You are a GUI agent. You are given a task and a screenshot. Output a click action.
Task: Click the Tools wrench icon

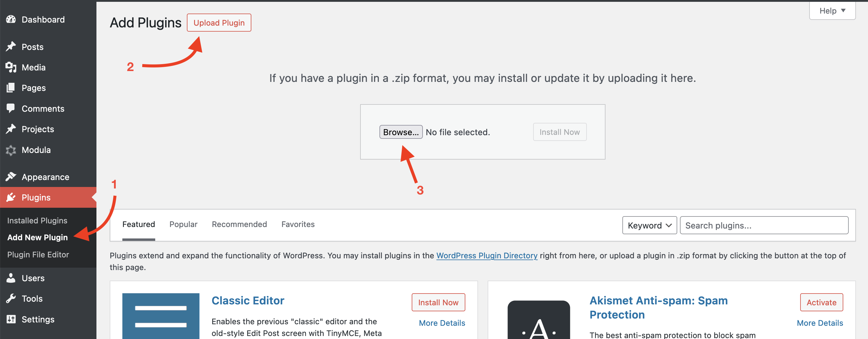pyautogui.click(x=11, y=299)
